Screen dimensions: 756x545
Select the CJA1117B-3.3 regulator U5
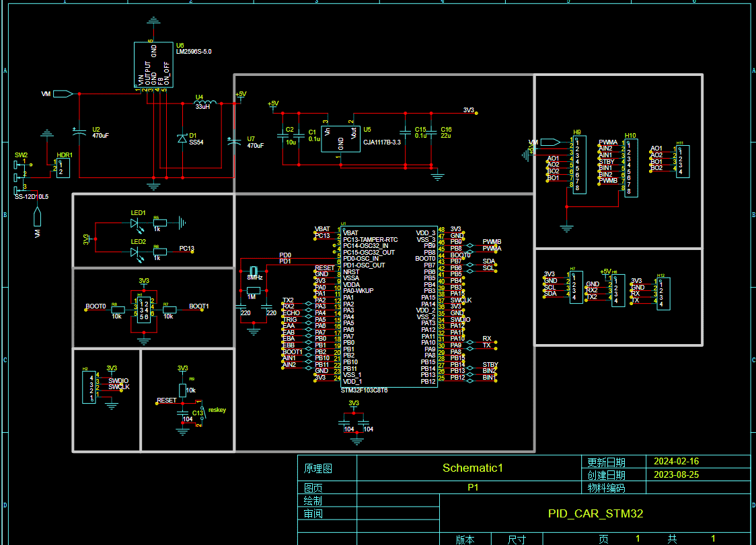click(x=340, y=140)
